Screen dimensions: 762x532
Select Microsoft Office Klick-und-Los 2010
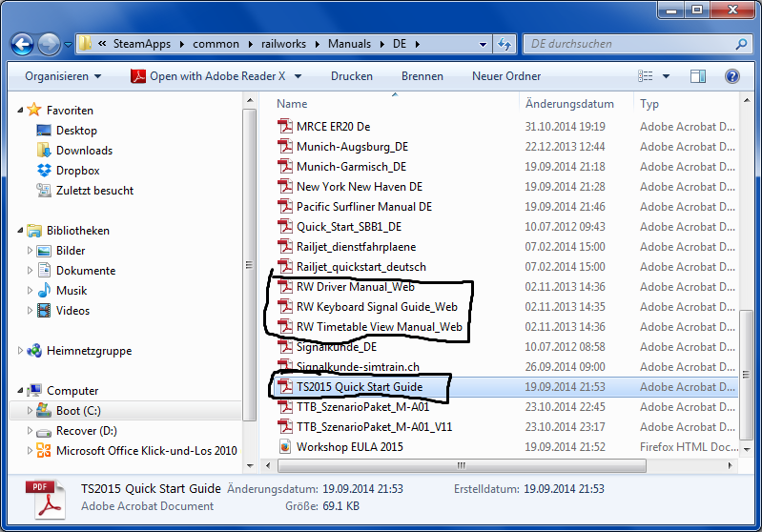coord(146,450)
